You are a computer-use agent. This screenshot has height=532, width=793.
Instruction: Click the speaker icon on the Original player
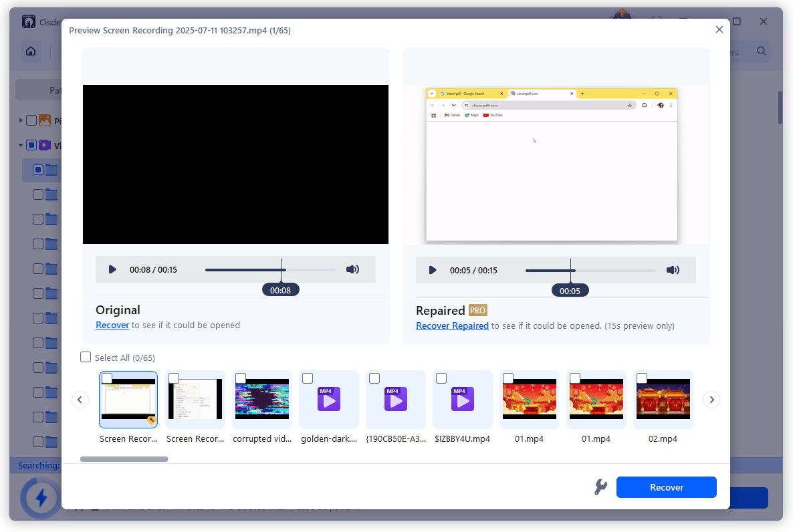pos(352,269)
